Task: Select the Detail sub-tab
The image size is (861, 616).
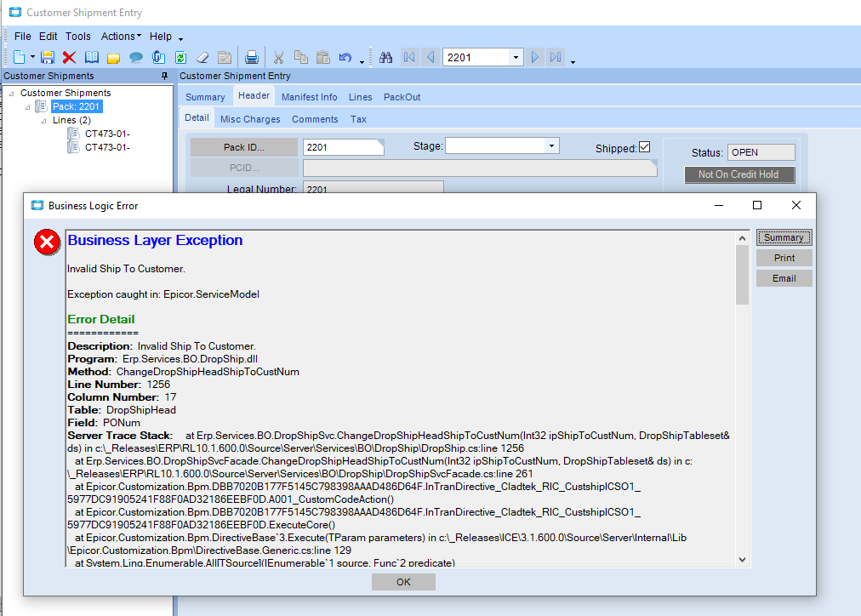Action: point(197,117)
